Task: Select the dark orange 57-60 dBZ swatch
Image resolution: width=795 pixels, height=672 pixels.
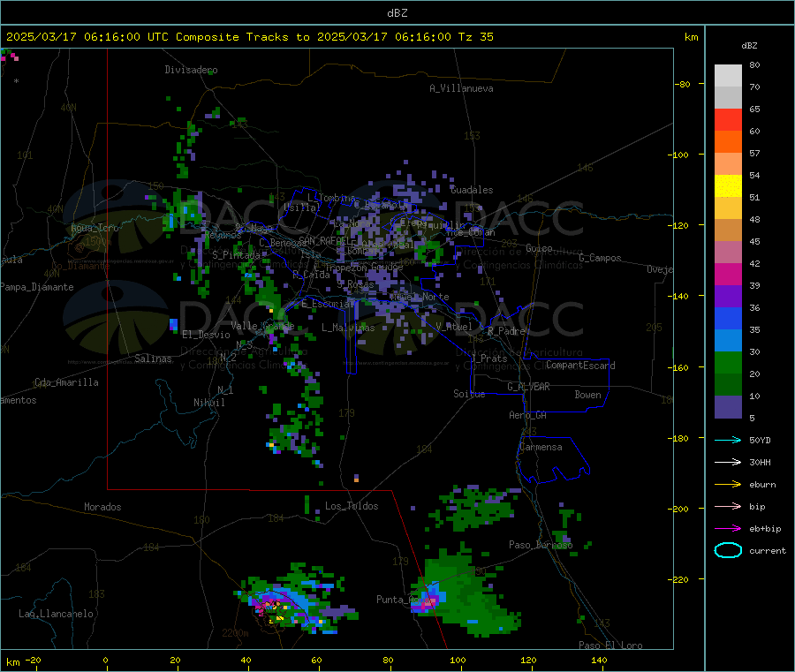Action: coord(728,142)
